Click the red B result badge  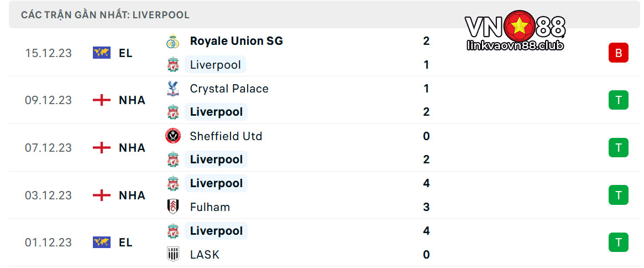(618, 53)
